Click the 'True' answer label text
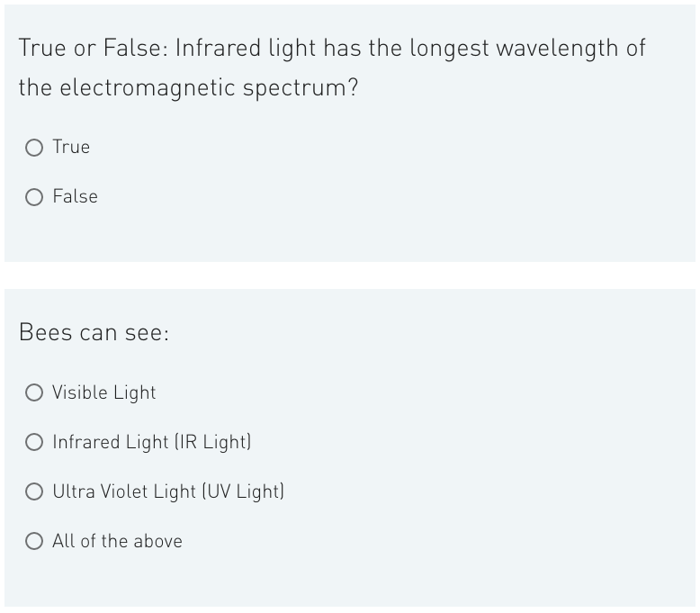Viewport: 700px width, 613px height. 71,147
